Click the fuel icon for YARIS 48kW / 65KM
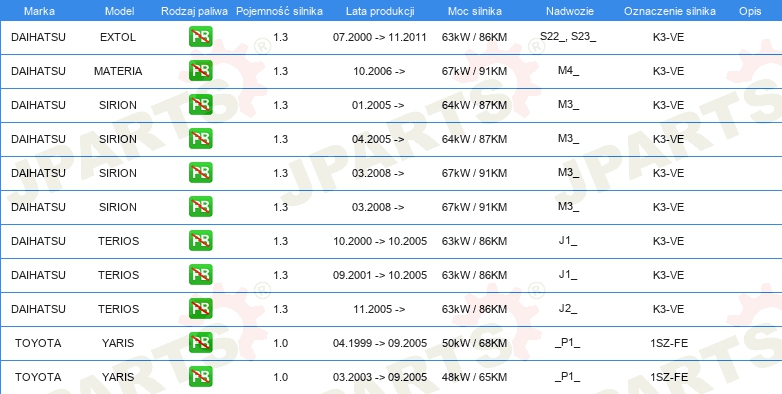The height and width of the screenshot is (394, 782). click(200, 376)
